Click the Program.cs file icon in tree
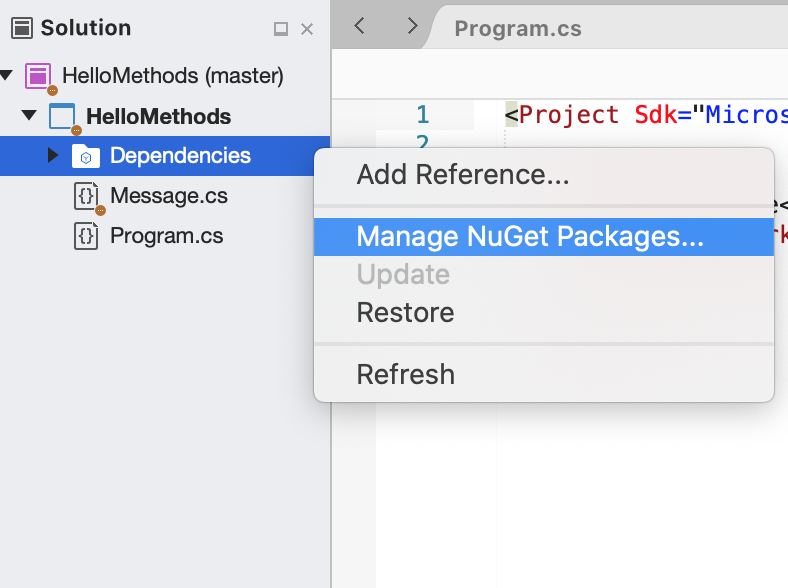 86,236
